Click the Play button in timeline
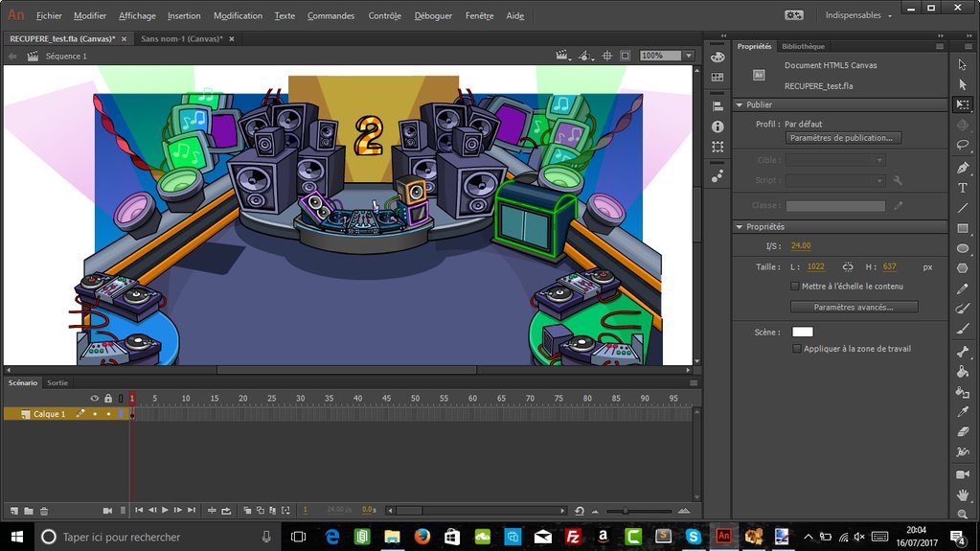Image resolution: width=980 pixels, height=551 pixels. (x=165, y=511)
